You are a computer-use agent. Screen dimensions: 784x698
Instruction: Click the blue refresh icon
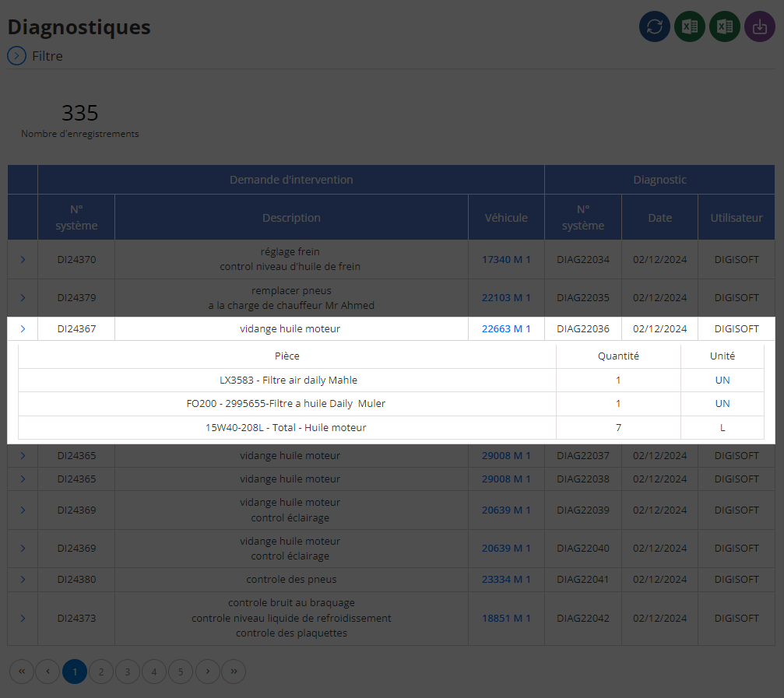tap(655, 26)
